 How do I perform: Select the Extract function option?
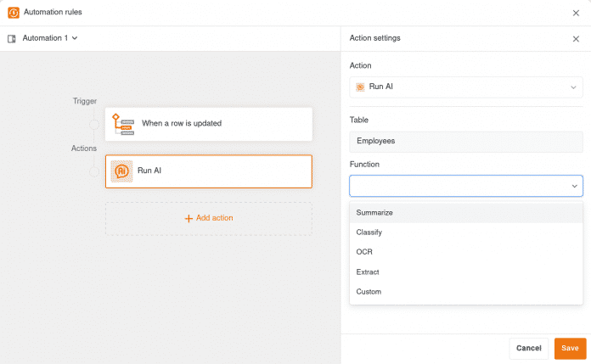tap(368, 272)
